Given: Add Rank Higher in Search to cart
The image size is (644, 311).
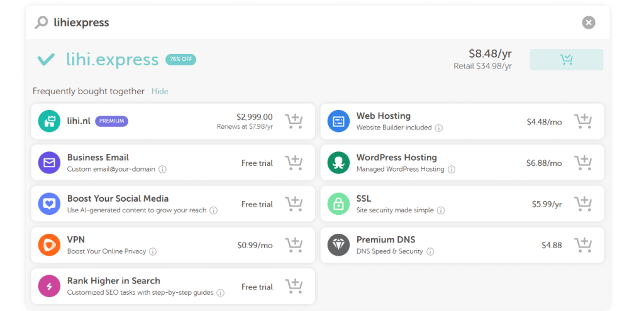Looking at the screenshot, I should coord(294,286).
